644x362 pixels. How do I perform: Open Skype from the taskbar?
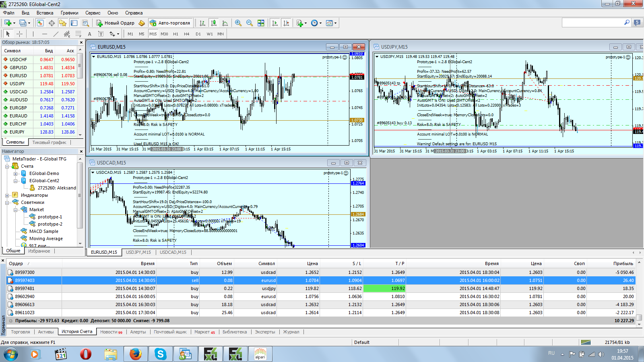[x=161, y=354]
